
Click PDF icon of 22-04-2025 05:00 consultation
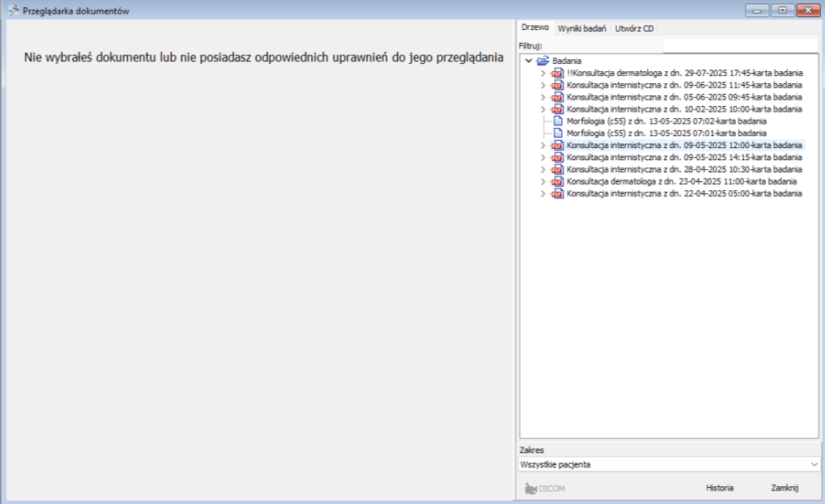tap(557, 194)
